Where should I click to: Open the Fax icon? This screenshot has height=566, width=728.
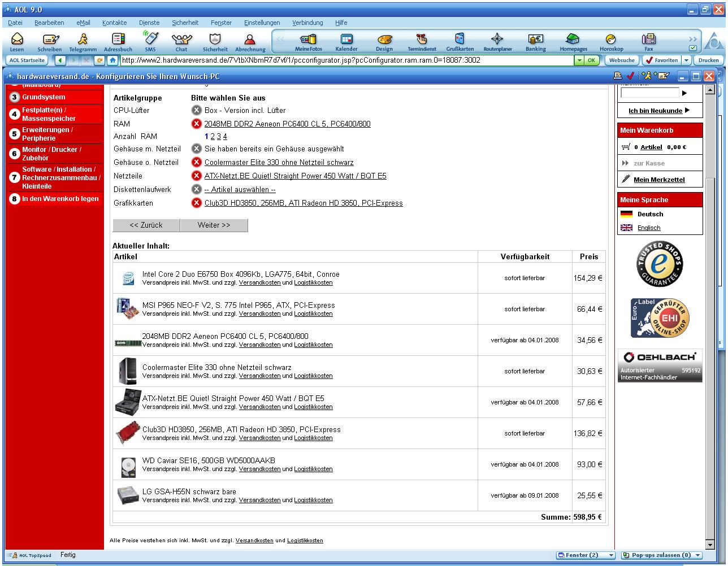649,42
